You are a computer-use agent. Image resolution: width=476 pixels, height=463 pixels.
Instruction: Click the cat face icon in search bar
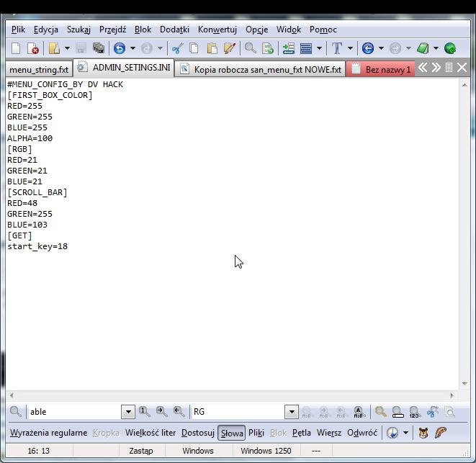pos(423,433)
